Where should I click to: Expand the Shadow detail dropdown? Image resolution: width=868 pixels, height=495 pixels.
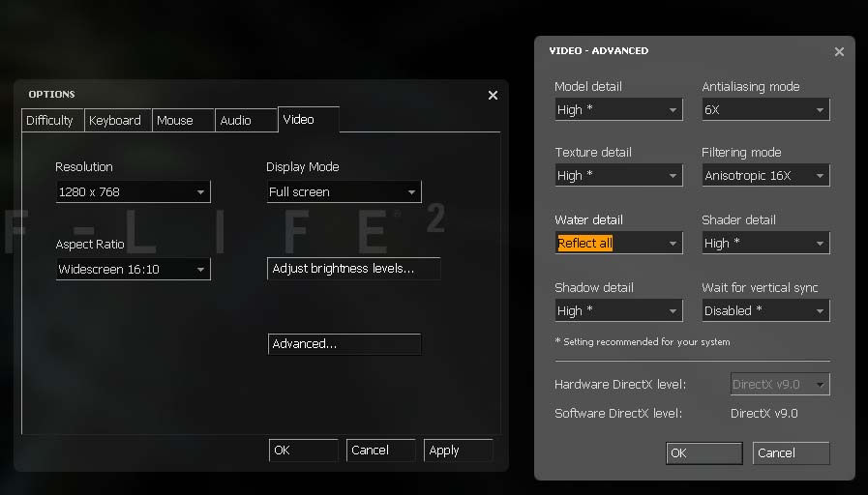click(618, 311)
